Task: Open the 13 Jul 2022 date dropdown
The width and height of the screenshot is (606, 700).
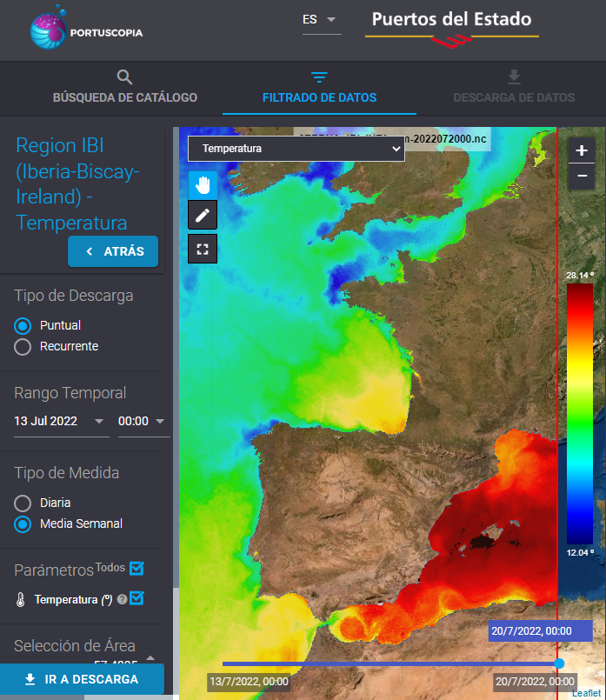Action: click(61, 422)
